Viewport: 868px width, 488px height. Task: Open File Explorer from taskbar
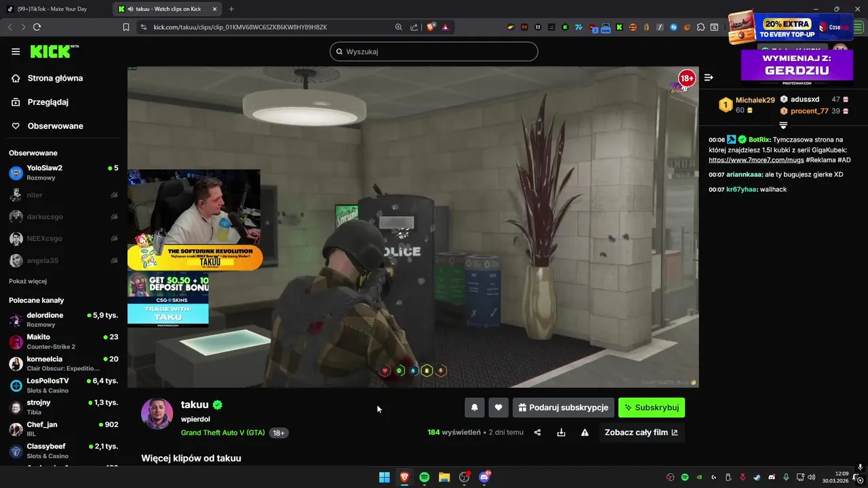[444, 477]
